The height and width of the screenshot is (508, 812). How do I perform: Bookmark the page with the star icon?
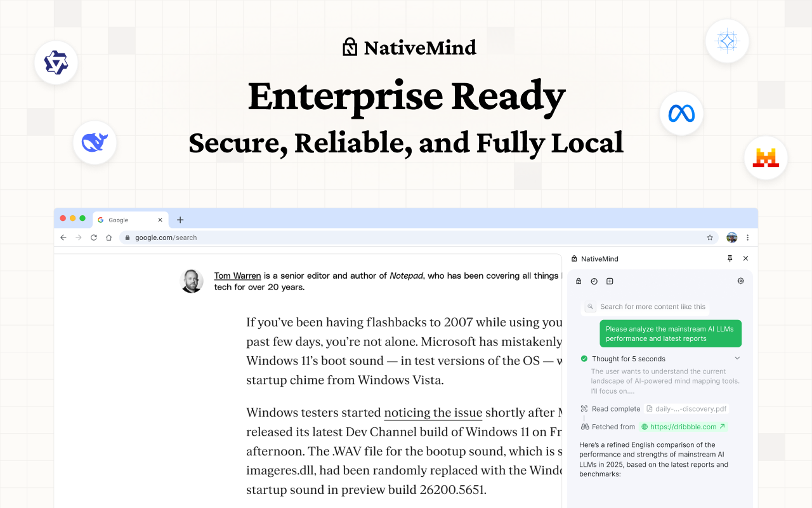point(709,237)
